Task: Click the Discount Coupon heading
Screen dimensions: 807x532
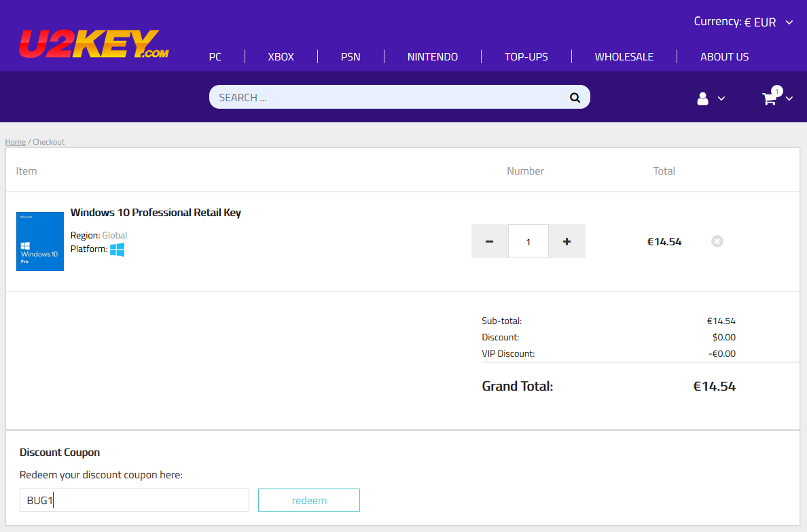Action: pyautogui.click(x=60, y=453)
